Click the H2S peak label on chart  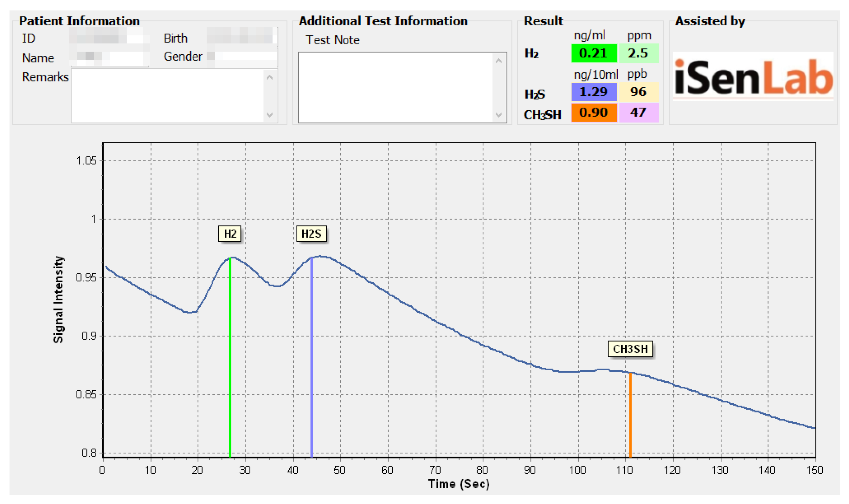tap(311, 234)
